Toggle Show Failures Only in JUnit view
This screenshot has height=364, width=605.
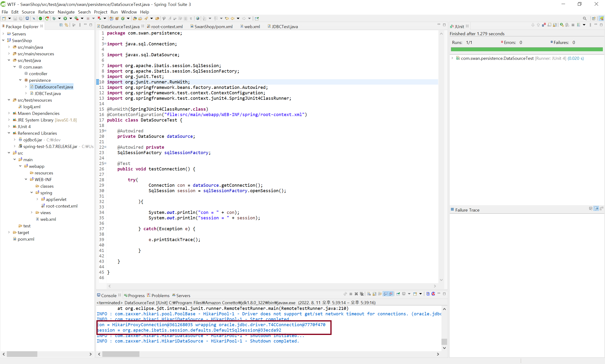pyautogui.click(x=544, y=25)
